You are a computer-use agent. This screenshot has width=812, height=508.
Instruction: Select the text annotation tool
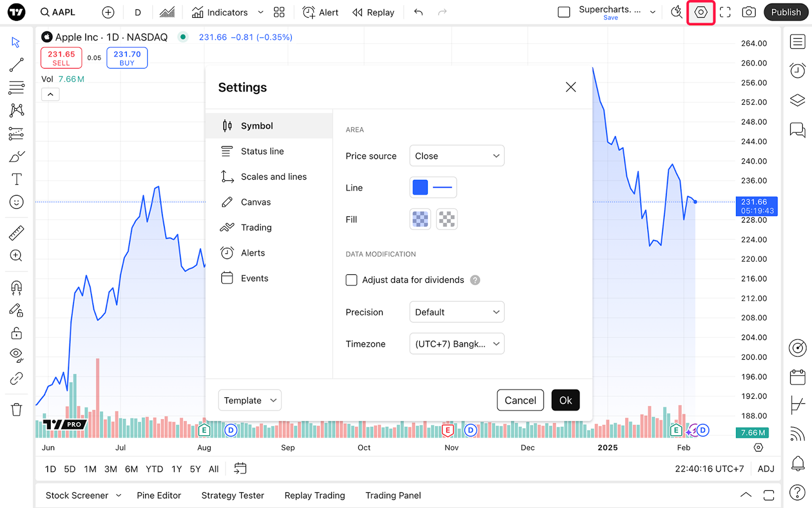coord(16,179)
